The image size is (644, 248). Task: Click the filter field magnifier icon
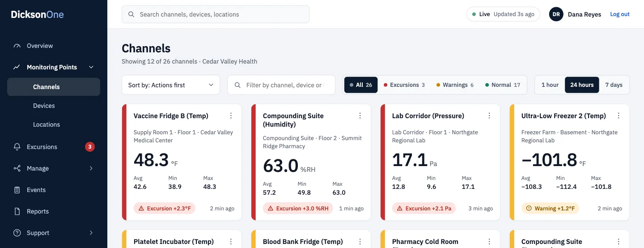tap(237, 85)
